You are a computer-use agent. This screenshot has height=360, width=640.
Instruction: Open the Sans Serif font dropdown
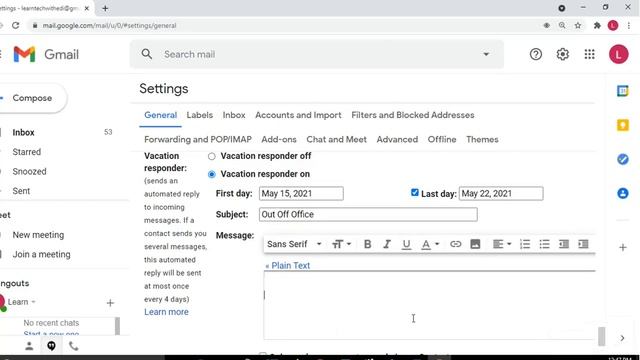294,244
